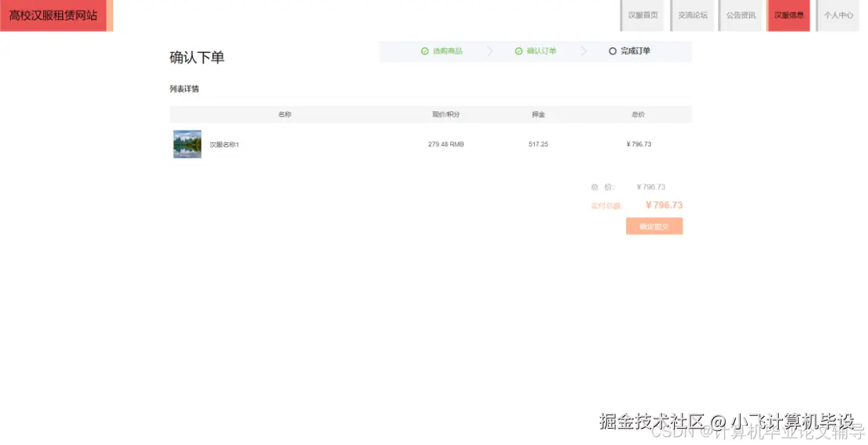
Task: Open the 公告资讯 tab
Action: tap(741, 16)
